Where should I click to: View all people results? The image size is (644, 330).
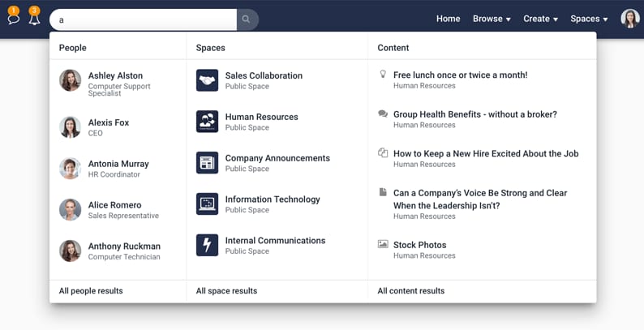point(91,290)
